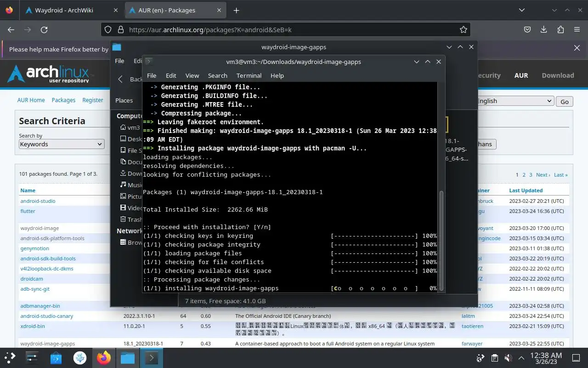The width and height of the screenshot is (588, 368).
Task: Open terminal Edit menu
Action: click(171, 75)
